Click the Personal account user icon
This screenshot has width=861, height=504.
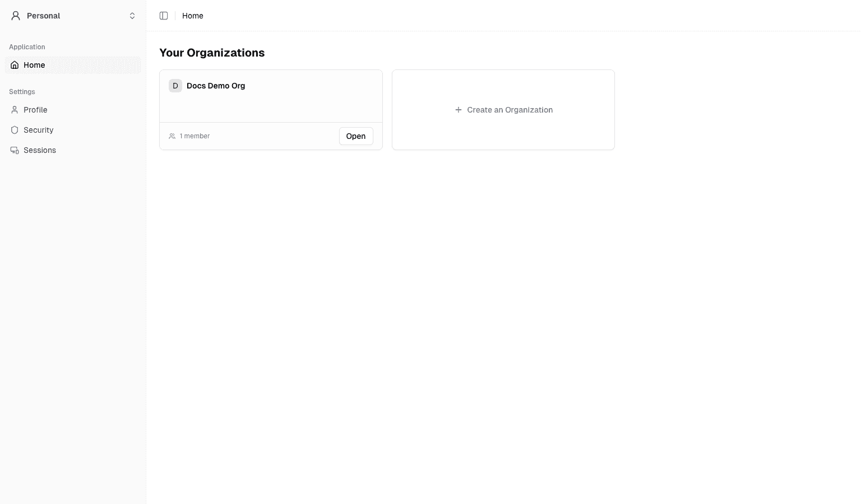pos(16,16)
